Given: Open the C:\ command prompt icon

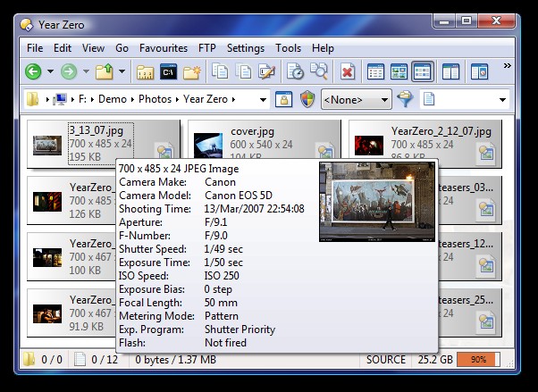Looking at the screenshot, I should (x=168, y=72).
